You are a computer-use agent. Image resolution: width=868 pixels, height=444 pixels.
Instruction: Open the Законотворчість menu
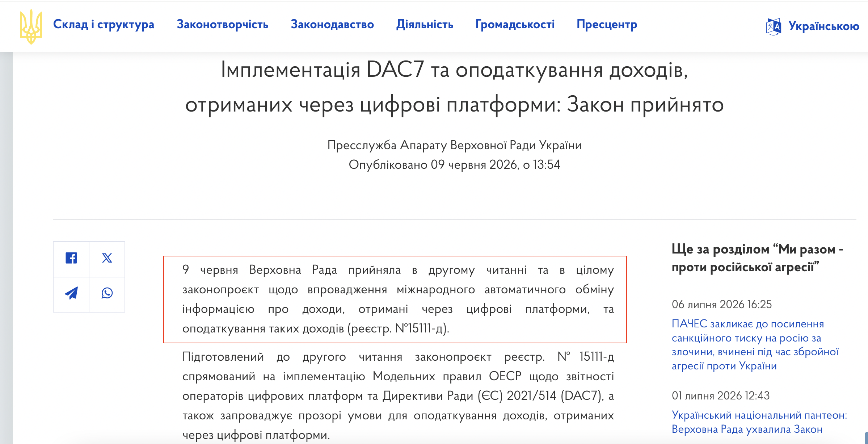pyautogui.click(x=222, y=24)
